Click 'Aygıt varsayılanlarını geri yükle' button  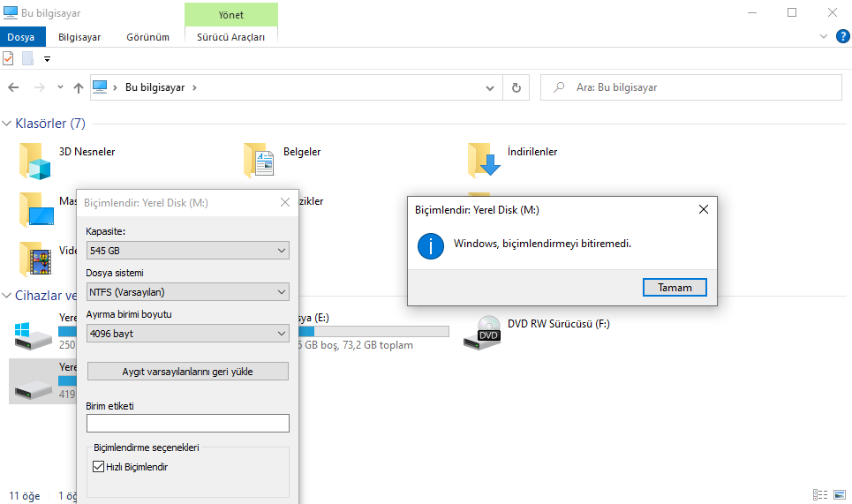click(x=187, y=372)
